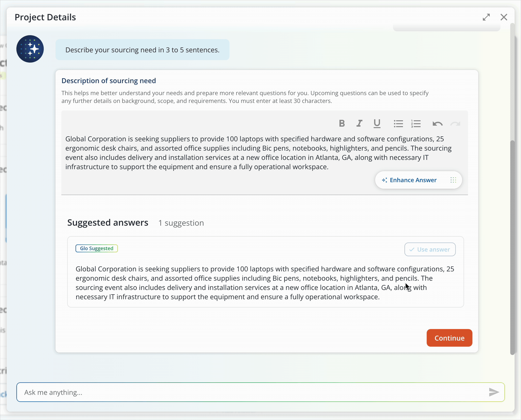Redo the last text edit
This screenshot has width=521, height=420.
(455, 124)
